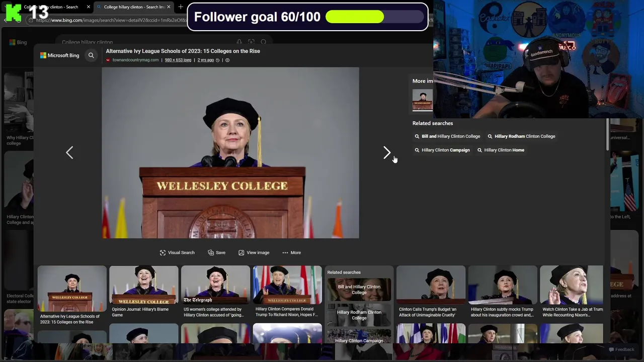Image resolution: width=644 pixels, height=362 pixels.
Task: Open thumbnail under 'More im' heading
Action: 422,100
